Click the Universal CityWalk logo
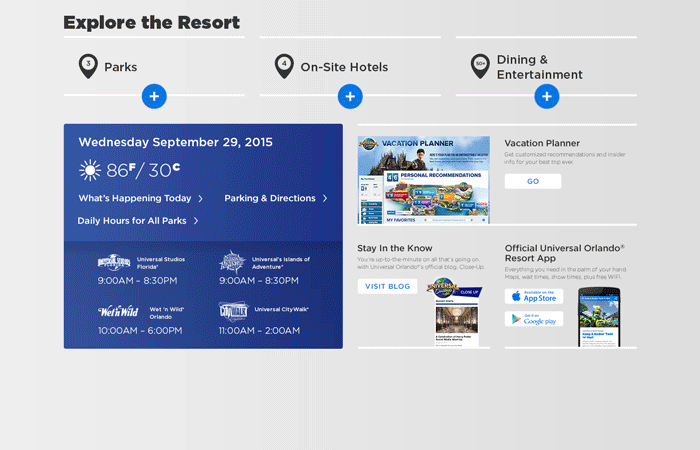 click(232, 311)
